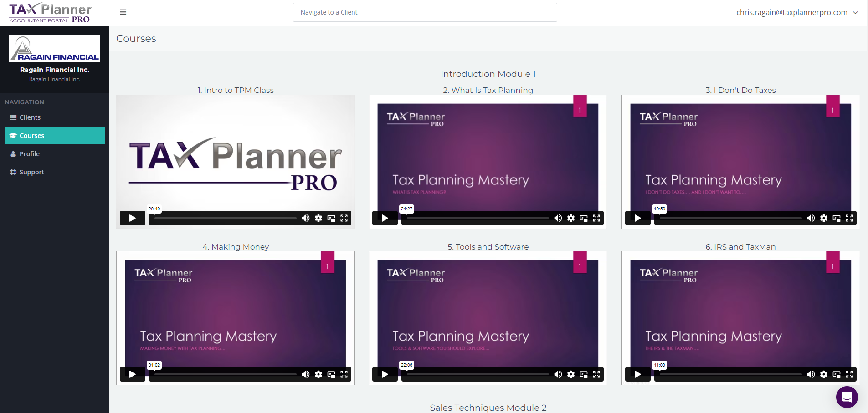Enable picture-in-picture on Intro to TPM Class video

click(x=331, y=218)
